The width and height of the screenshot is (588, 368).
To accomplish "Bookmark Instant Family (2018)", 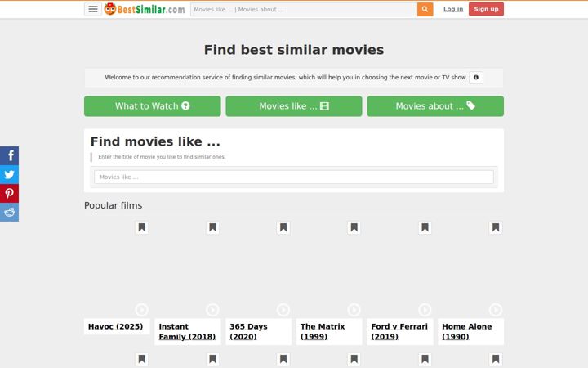I will [212, 227].
